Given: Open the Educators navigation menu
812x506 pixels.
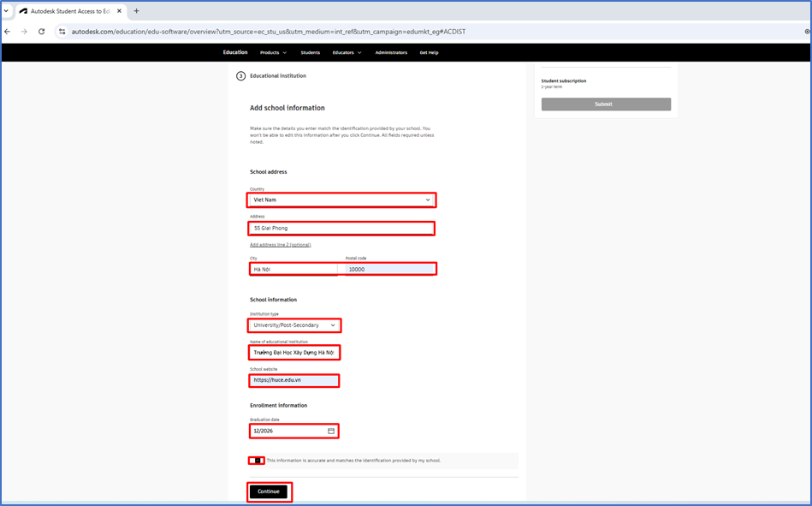Looking at the screenshot, I should point(347,52).
